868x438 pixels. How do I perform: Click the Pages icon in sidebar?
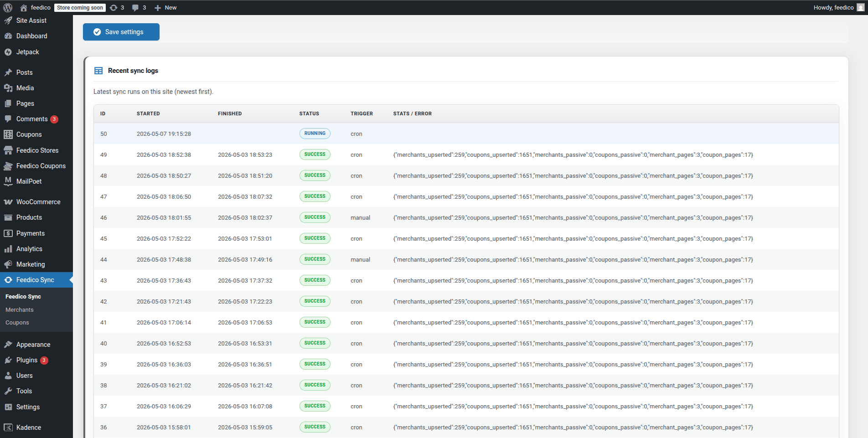[8, 103]
